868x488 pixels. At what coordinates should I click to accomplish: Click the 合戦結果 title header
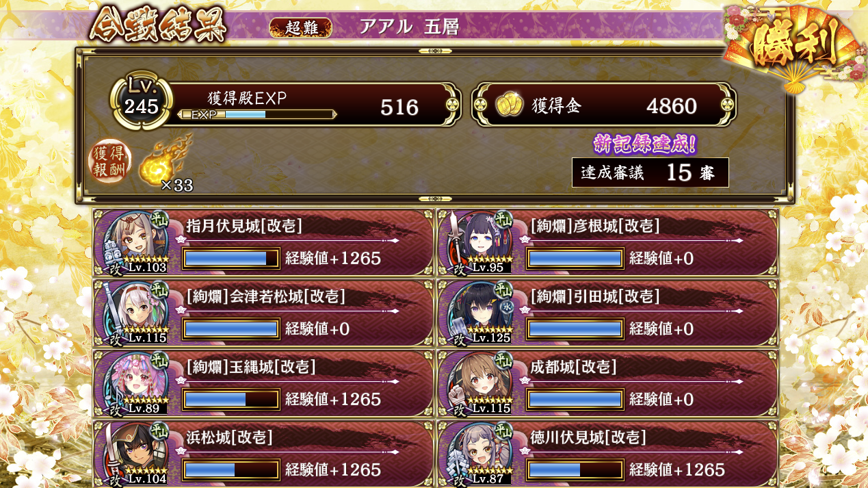point(157,27)
